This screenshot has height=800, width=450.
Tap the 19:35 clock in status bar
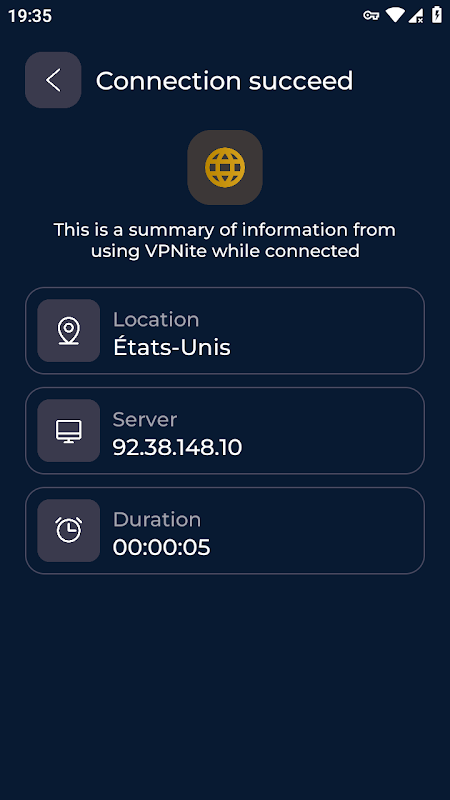click(x=30, y=16)
